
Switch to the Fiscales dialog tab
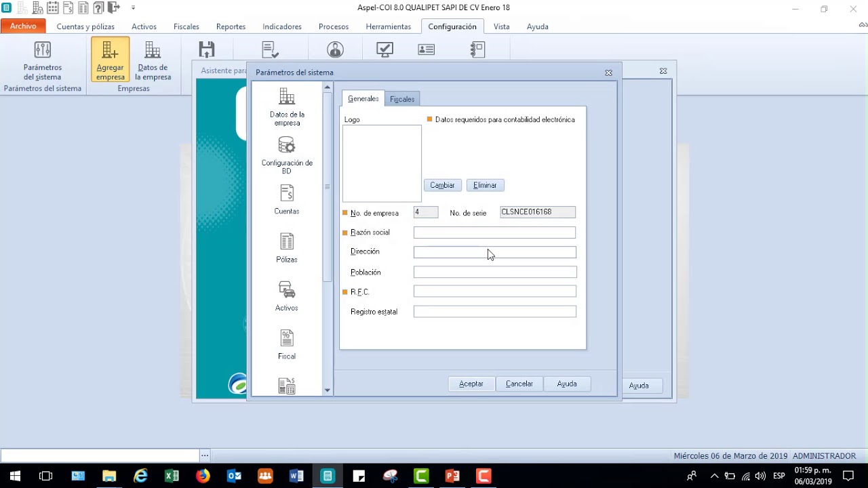(402, 99)
